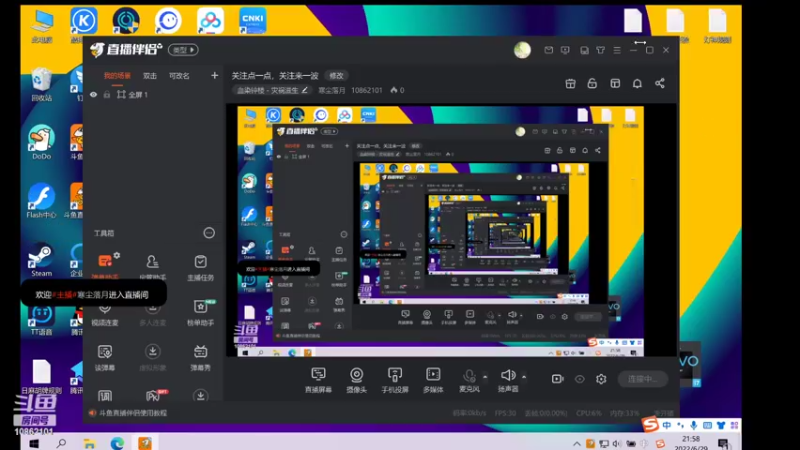Screen dimensions: 800x450
Task: Open the skin shirt icon in the title bar
Action: (x=601, y=50)
